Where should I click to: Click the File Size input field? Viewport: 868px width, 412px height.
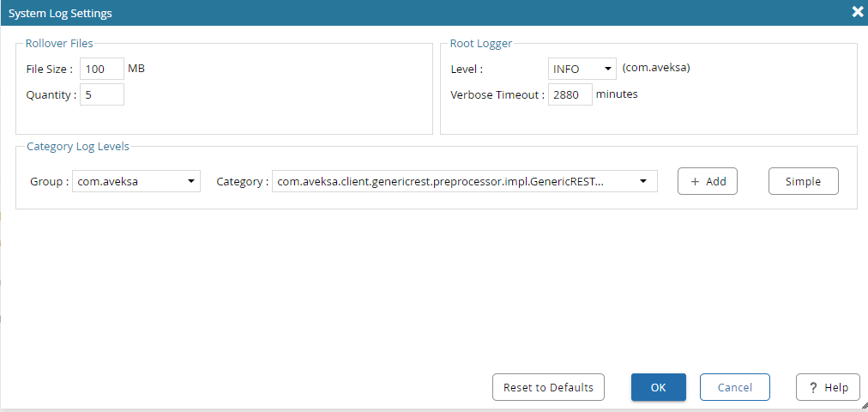(x=102, y=69)
